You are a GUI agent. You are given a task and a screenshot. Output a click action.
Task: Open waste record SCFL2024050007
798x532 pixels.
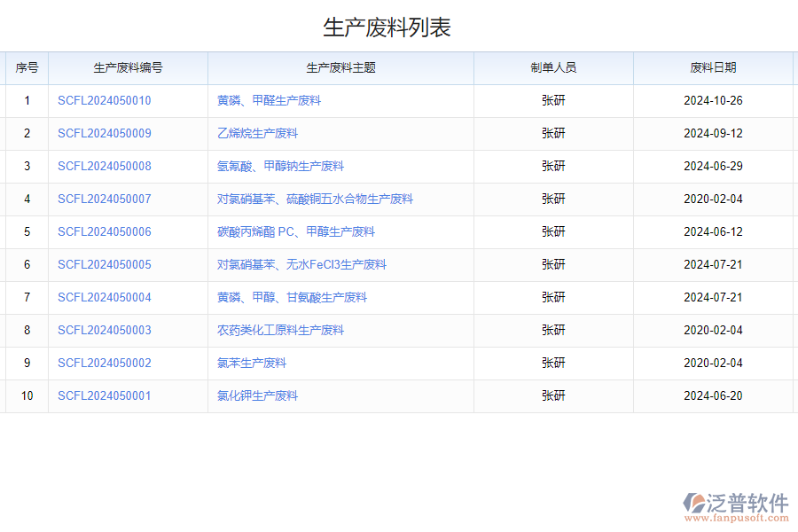[x=104, y=199]
